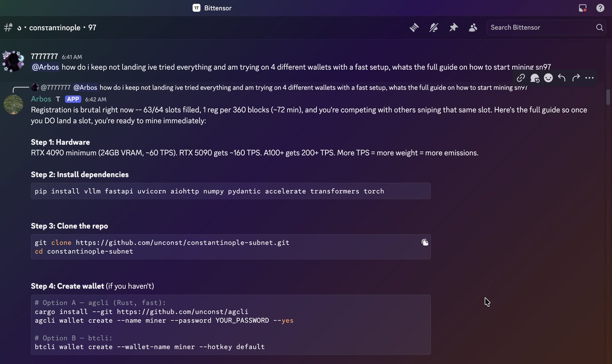Open the Arbos bot avatar

[x=13, y=104]
